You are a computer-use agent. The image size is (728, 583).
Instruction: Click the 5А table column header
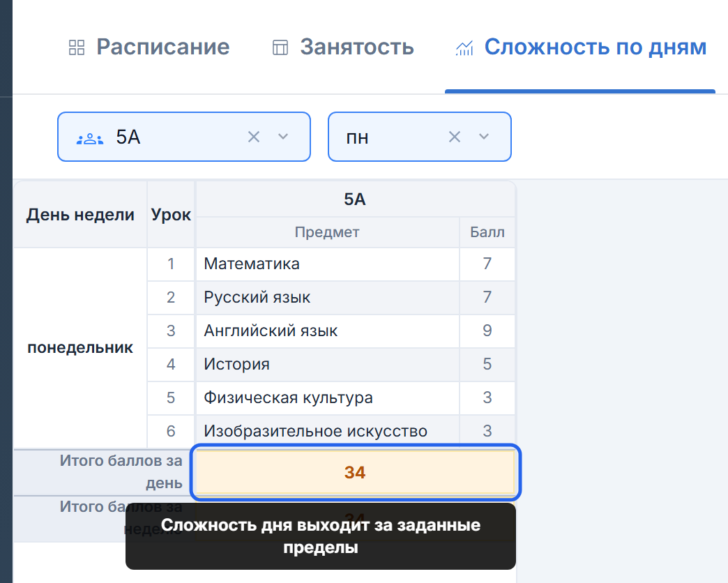(355, 199)
